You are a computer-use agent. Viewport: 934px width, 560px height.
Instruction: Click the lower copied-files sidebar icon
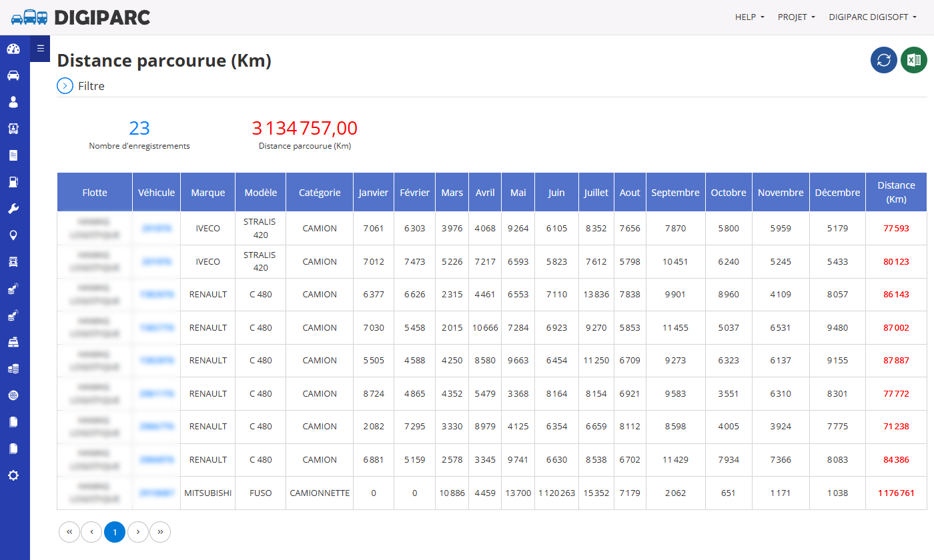coord(13,448)
